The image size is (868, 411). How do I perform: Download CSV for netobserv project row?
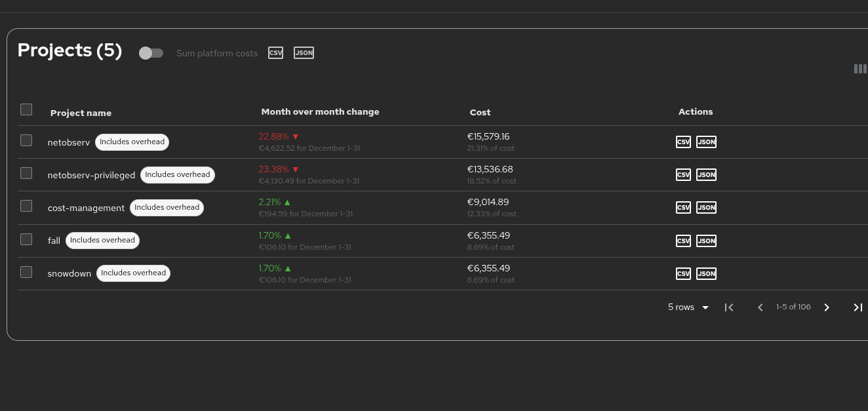(x=683, y=142)
